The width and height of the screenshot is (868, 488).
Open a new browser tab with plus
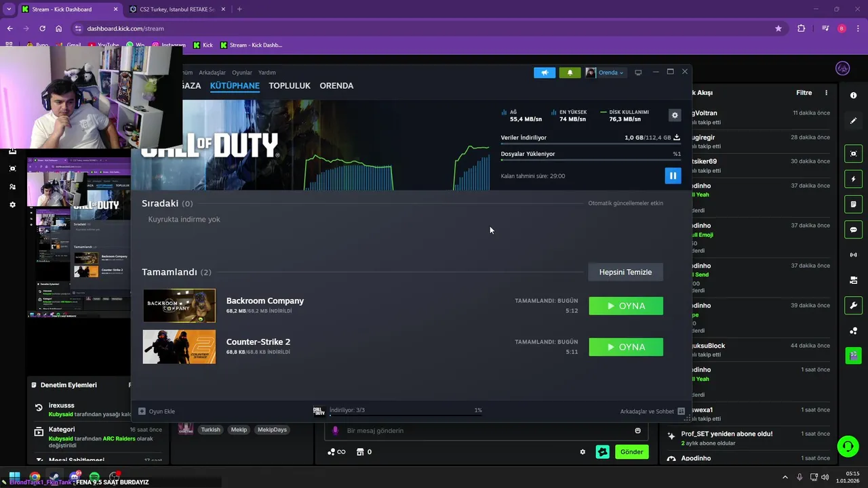click(x=239, y=9)
